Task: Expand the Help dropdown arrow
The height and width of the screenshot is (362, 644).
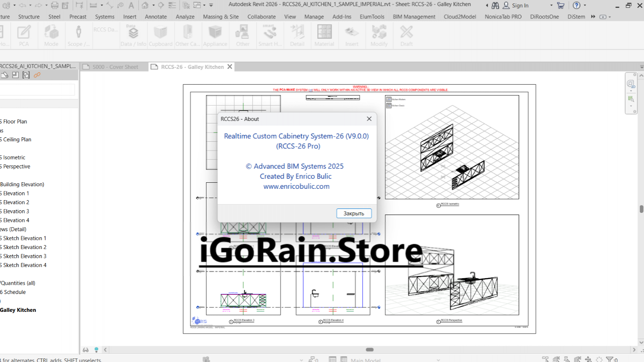Action: tap(585, 5)
